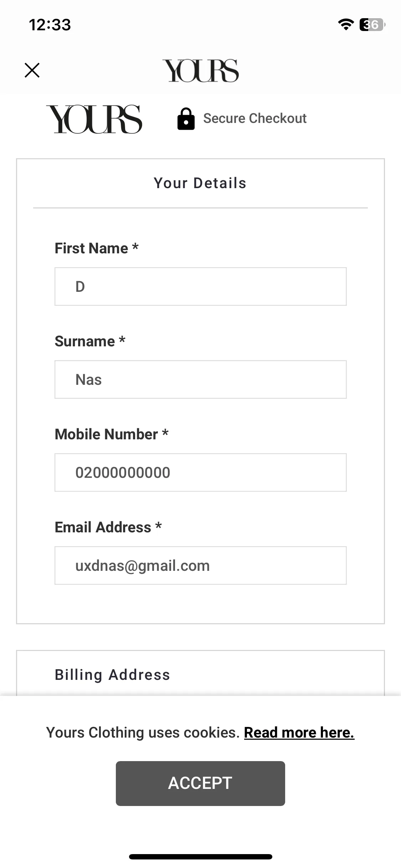Tap the Mobile Number label
401x868 pixels.
tap(112, 434)
